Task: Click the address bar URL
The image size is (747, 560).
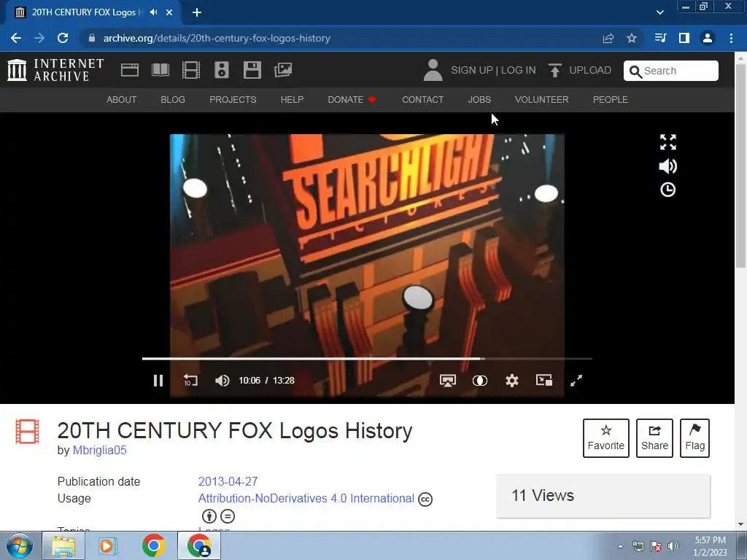Action: [217, 38]
